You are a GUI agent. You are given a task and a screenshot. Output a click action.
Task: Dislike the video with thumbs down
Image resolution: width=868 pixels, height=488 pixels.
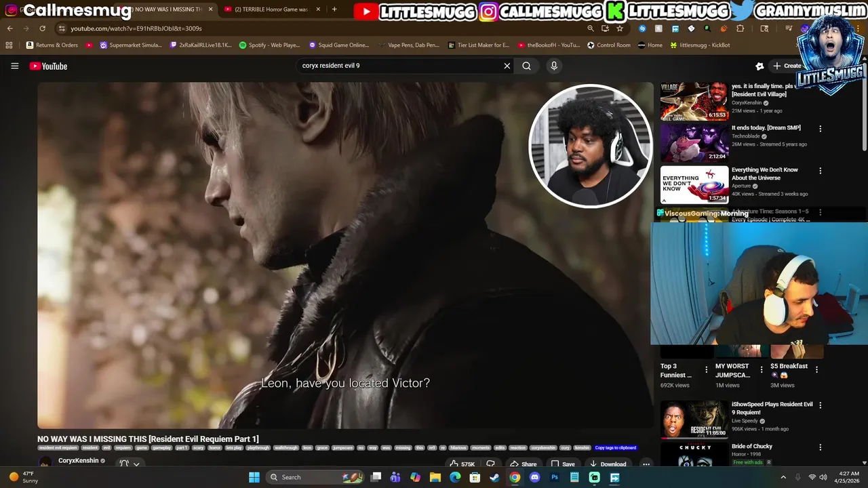[490, 464]
